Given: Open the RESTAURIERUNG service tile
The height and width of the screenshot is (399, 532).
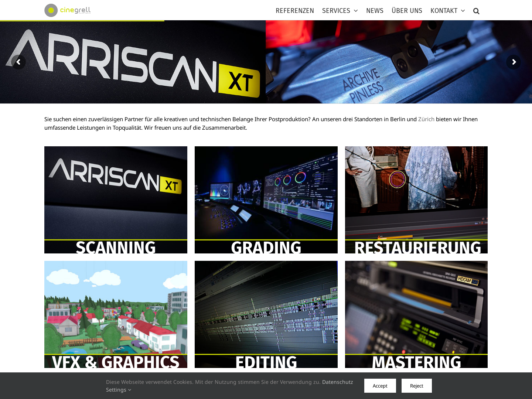Looking at the screenshot, I should pyautogui.click(x=416, y=200).
